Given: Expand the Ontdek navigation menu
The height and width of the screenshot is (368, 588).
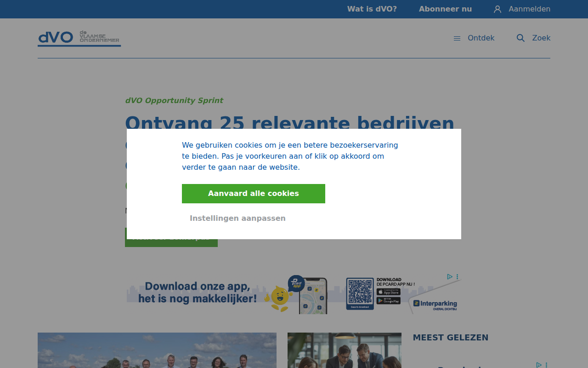Looking at the screenshot, I should coord(481,38).
